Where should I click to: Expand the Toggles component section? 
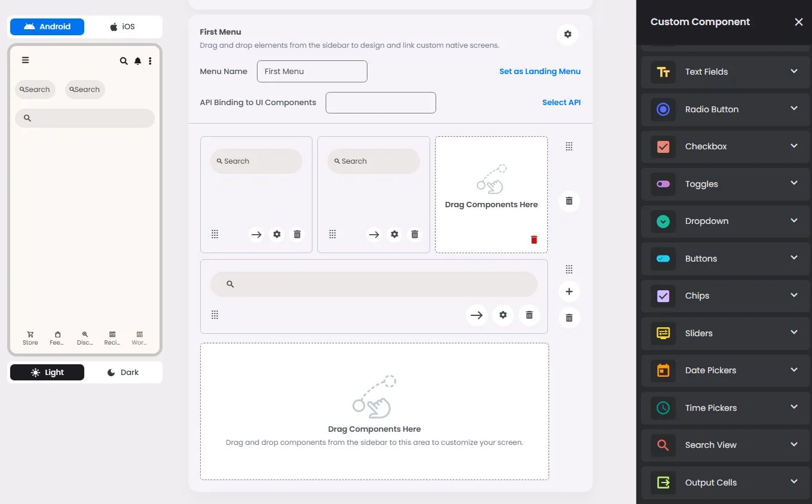coord(726,184)
